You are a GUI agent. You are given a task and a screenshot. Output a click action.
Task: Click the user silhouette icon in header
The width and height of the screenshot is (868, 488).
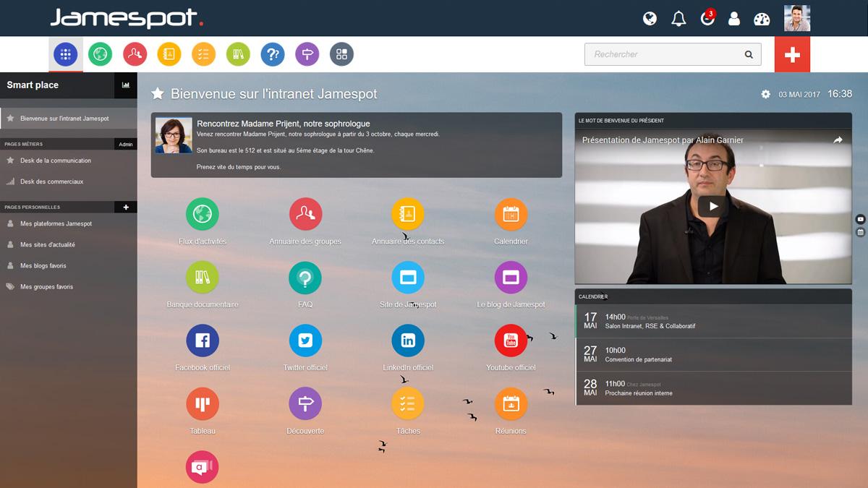click(x=734, y=19)
